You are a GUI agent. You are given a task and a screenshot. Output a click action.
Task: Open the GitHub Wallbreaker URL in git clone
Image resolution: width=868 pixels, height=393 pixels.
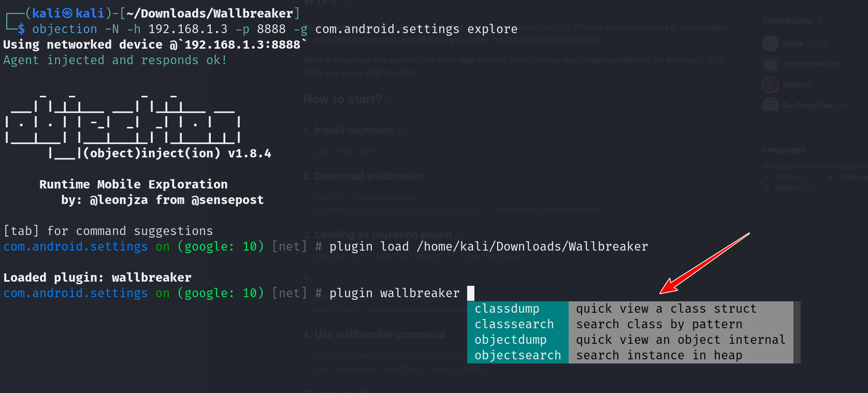pos(414,210)
